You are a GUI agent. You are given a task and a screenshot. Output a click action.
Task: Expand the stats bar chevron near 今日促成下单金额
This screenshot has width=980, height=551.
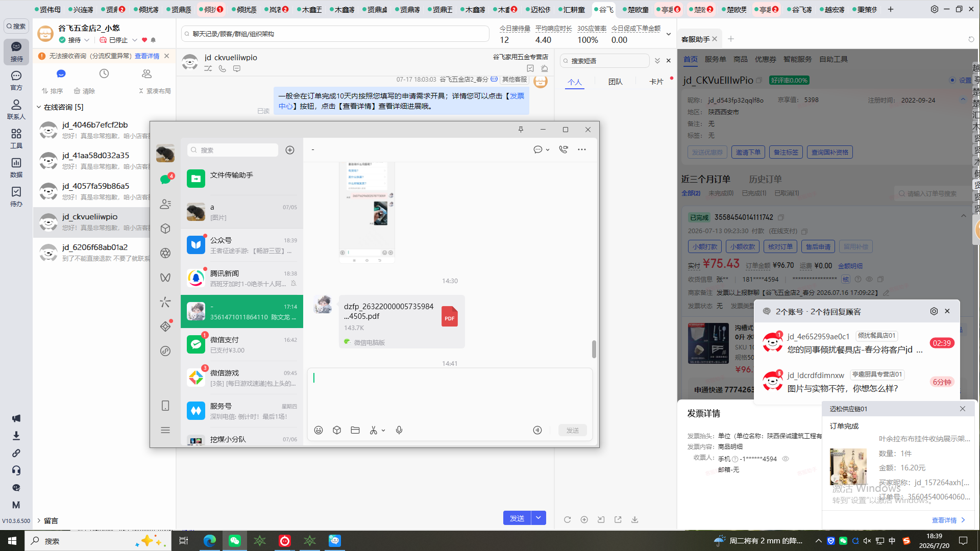pyautogui.click(x=669, y=34)
